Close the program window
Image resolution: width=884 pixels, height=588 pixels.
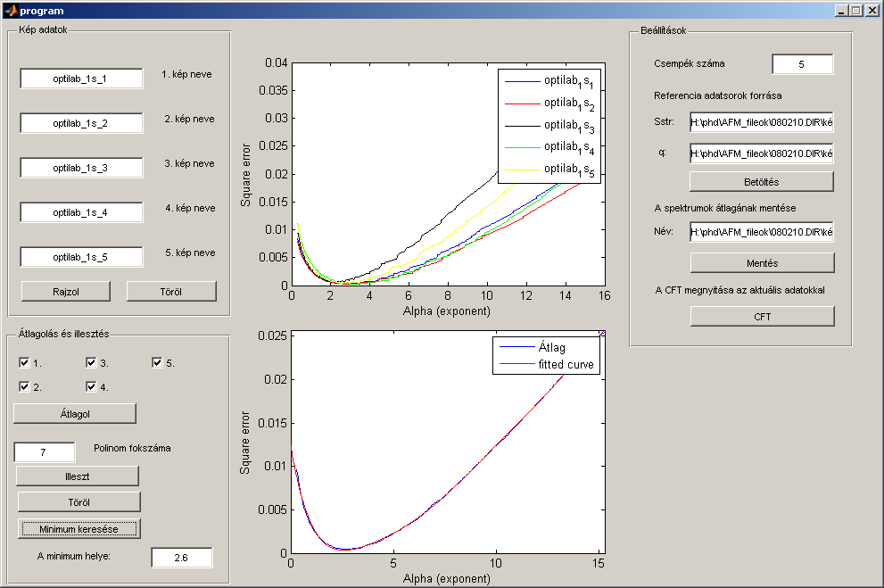pyautogui.click(x=871, y=10)
